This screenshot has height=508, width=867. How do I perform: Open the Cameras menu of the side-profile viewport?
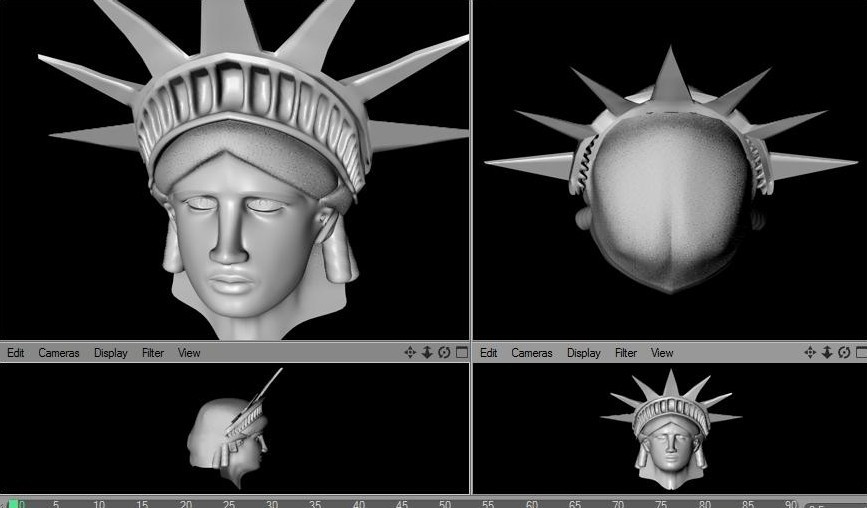coord(59,353)
